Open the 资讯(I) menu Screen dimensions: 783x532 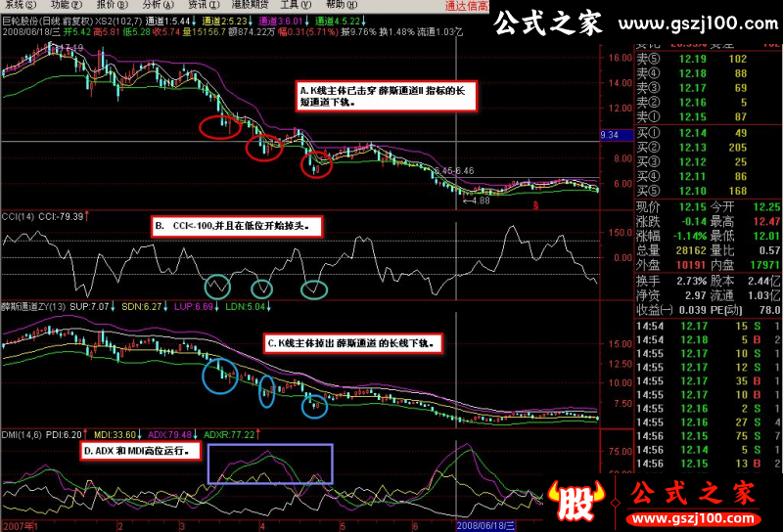pyautogui.click(x=204, y=5)
